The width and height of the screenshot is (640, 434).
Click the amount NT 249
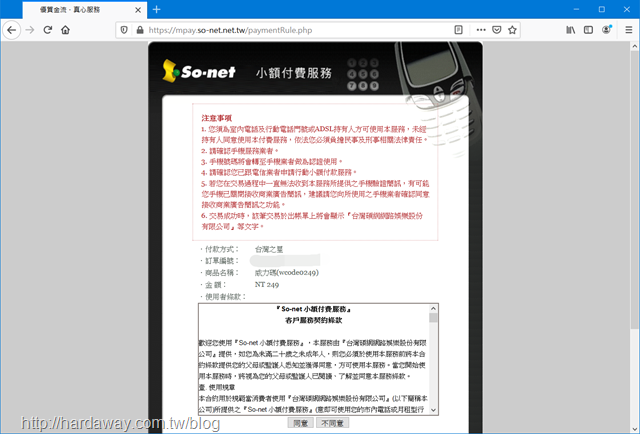(x=267, y=285)
